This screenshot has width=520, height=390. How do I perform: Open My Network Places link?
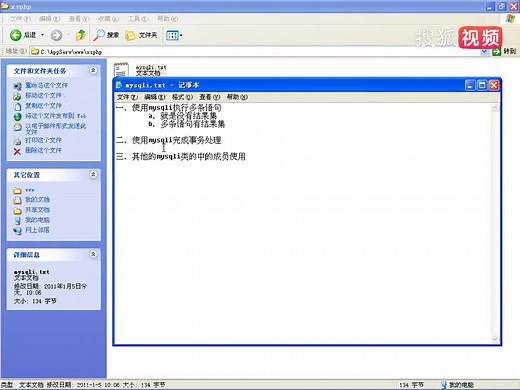click(x=37, y=230)
